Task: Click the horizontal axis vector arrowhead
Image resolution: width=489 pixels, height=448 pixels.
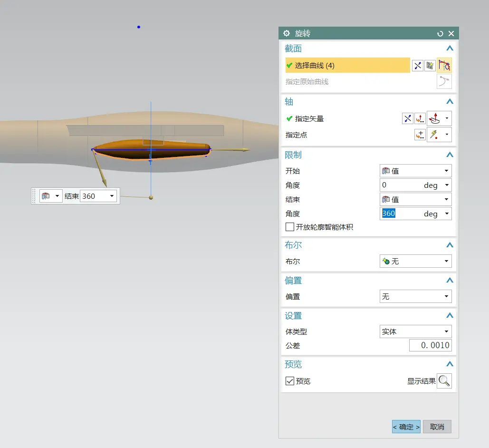Action: [246, 149]
